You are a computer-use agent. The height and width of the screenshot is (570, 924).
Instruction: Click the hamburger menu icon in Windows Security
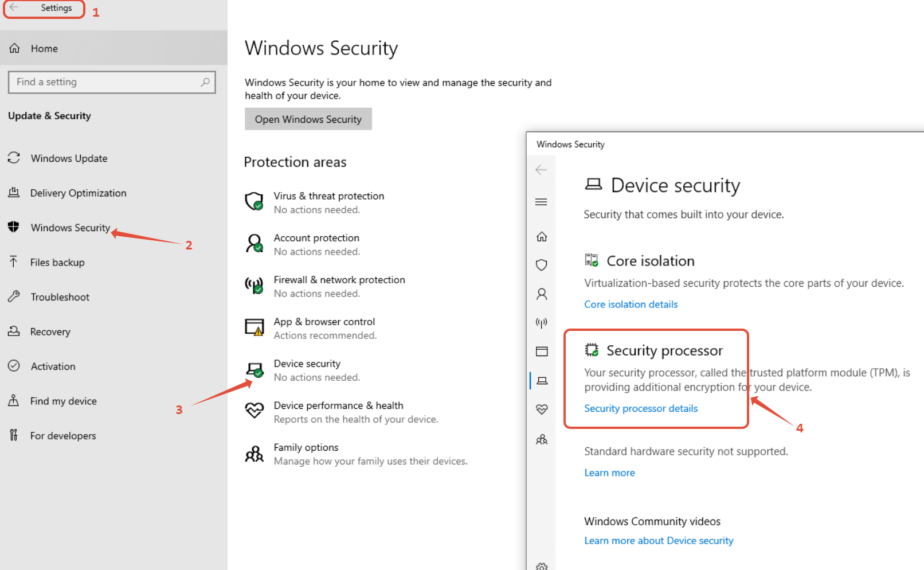point(541,202)
